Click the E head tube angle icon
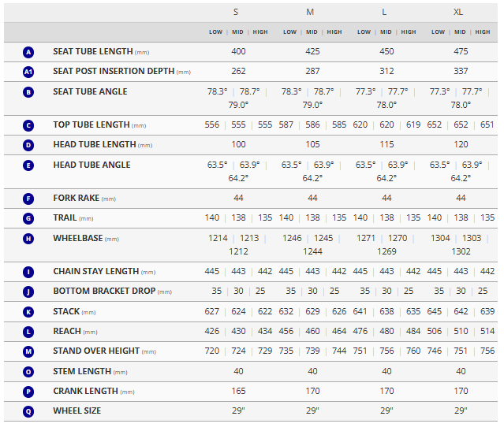The width and height of the screenshot is (504, 431). [28, 165]
